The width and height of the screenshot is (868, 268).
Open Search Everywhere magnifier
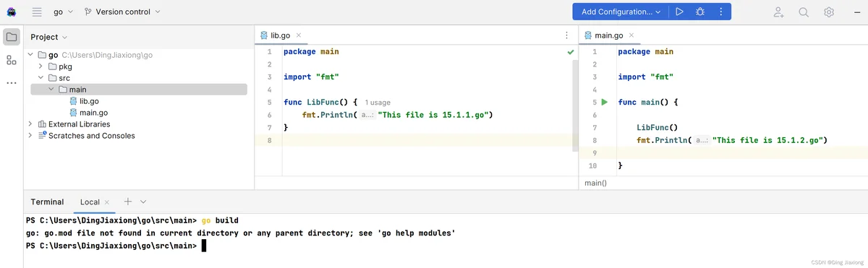click(804, 12)
